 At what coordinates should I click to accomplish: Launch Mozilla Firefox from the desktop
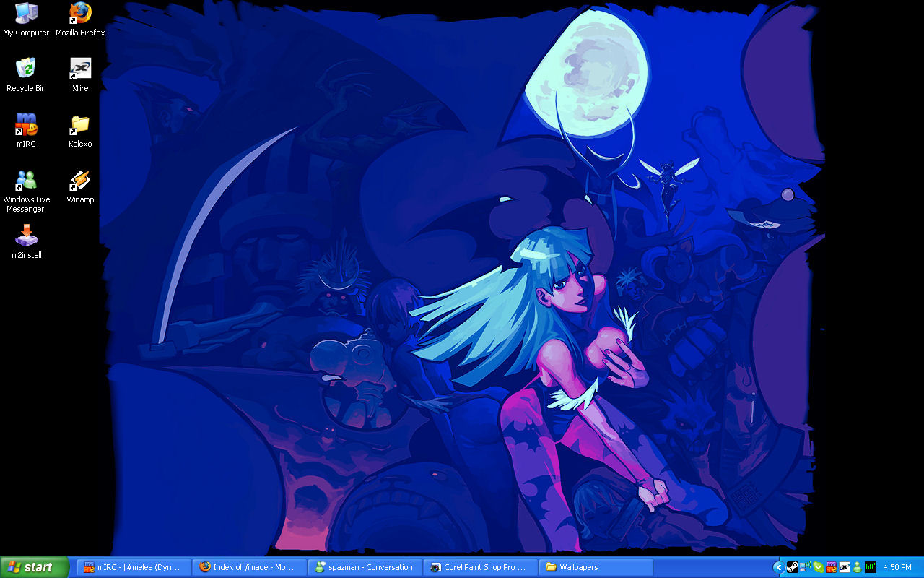click(80, 20)
